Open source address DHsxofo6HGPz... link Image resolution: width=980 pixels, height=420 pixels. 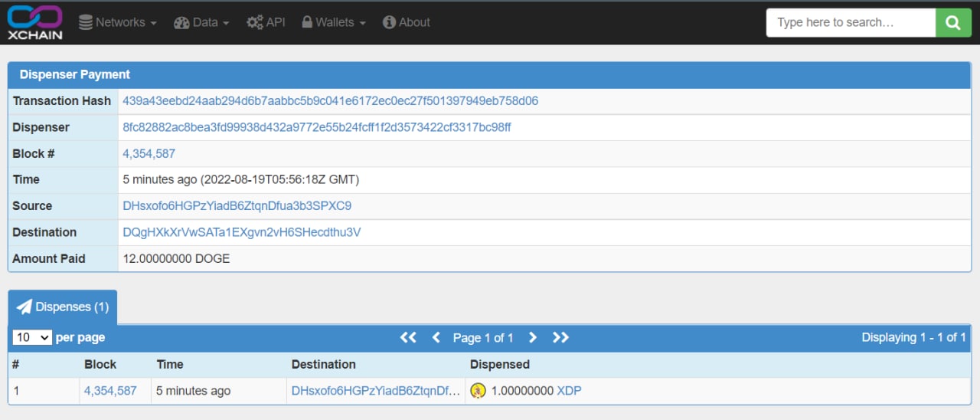pos(237,205)
